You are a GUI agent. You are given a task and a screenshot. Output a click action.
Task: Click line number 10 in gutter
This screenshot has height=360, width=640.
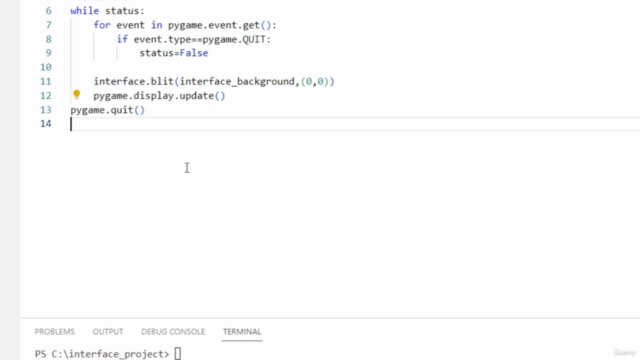point(46,67)
